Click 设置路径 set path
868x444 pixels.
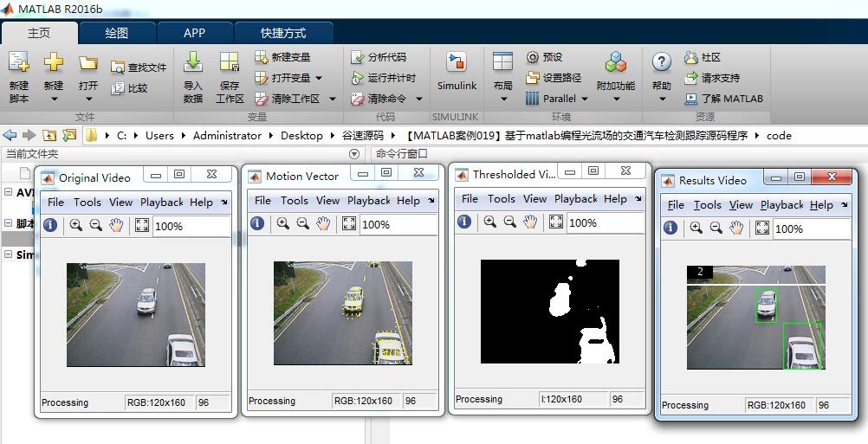554,78
